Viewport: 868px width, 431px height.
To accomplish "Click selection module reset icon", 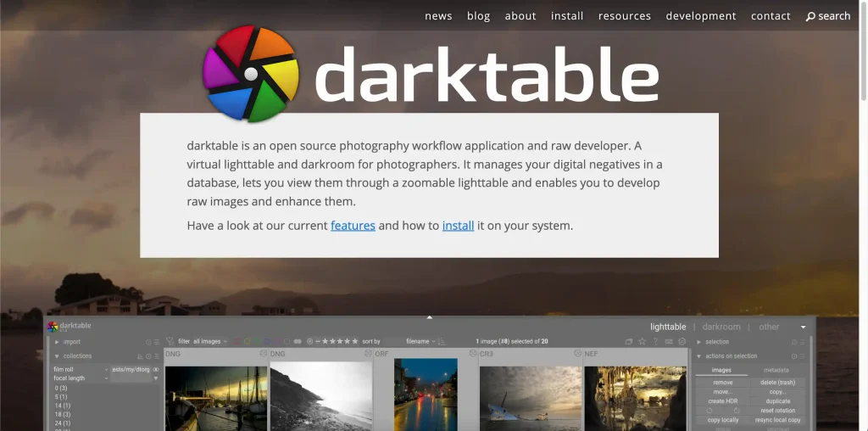I will 794,342.
